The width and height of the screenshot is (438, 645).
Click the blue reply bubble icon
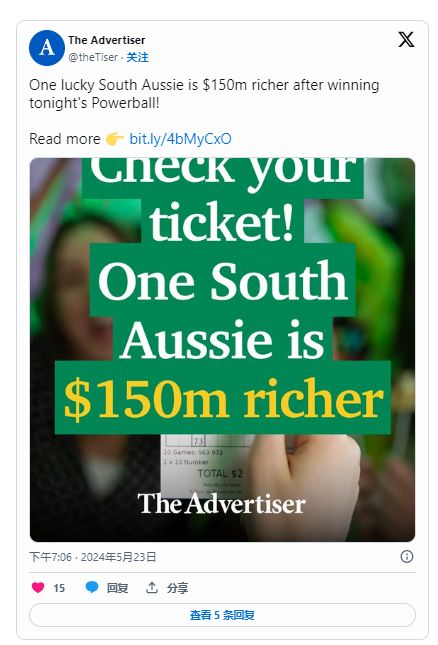tap(92, 587)
